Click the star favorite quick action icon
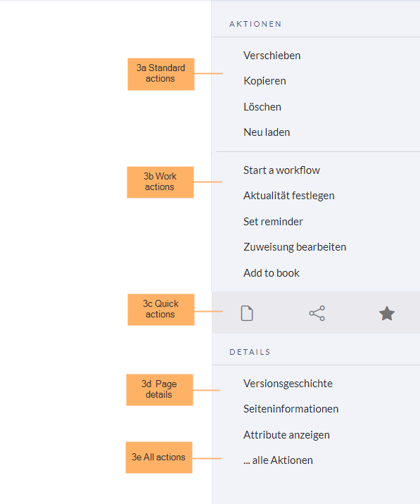The width and height of the screenshot is (420, 504). coord(386,313)
